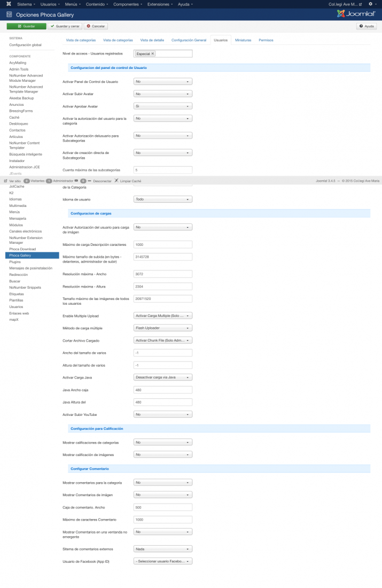Click the Joomla logo icon in top bar
This screenshot has height=588, width=382.
[x=9, y=4]
